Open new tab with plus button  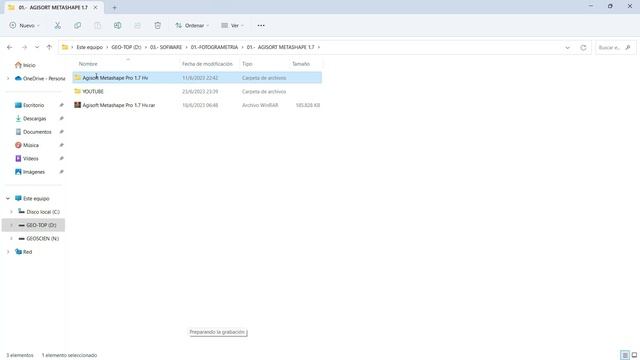[x=114, y=7]
